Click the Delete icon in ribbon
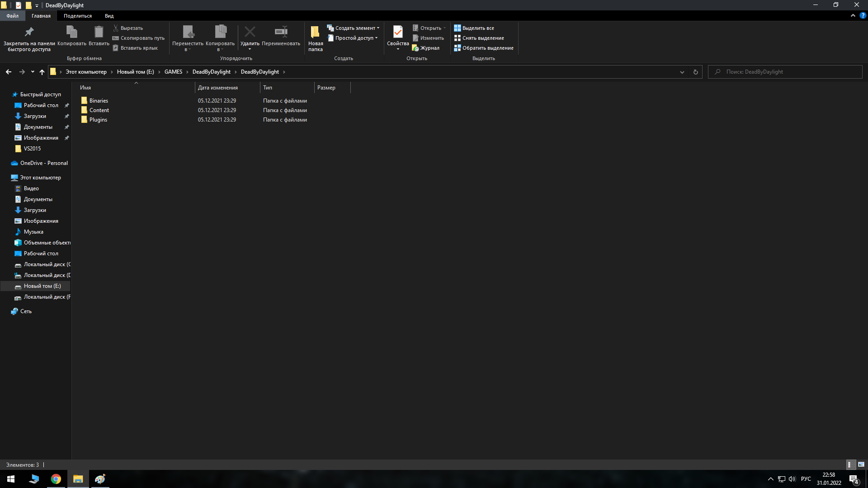This screenshot has height=488, width=868. click(250, 32)
